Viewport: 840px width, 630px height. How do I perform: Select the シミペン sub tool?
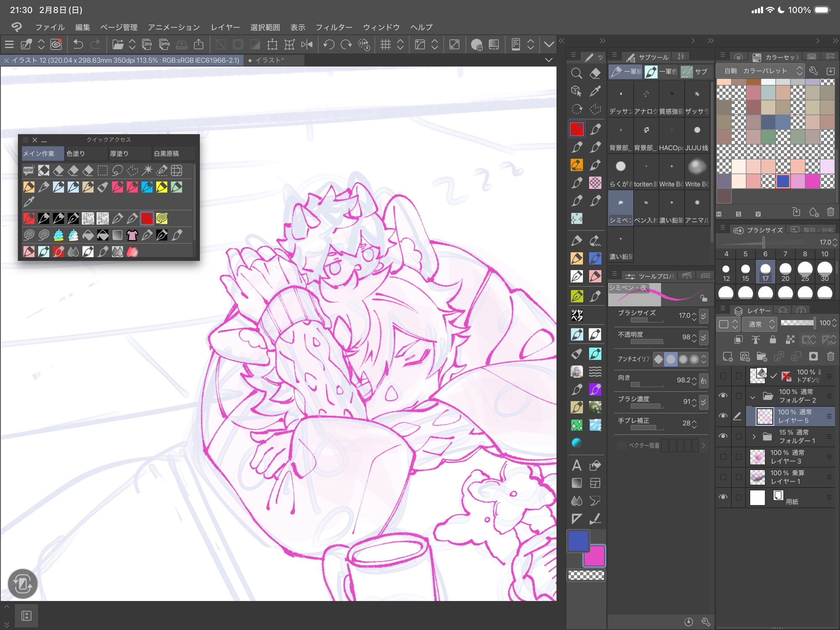(x=620, y=208)
